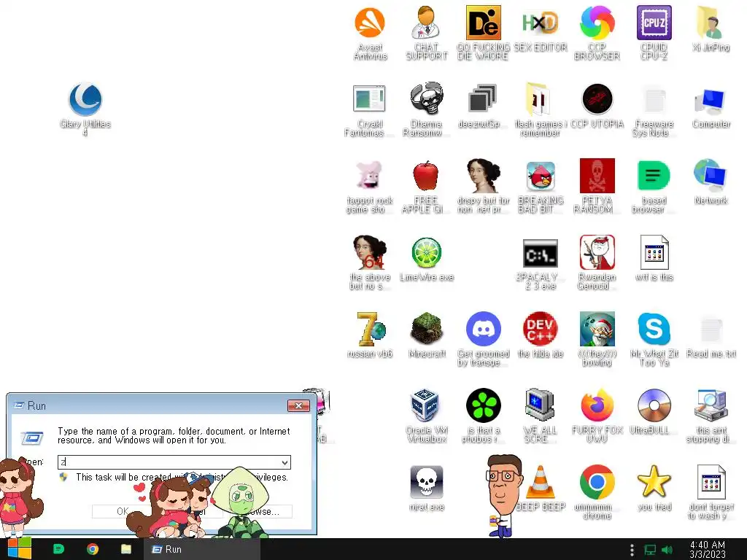This screenshot has height=560, width=747.
Task: Open the green clover is that a phobos icon
Action: (x=483, y=405)
